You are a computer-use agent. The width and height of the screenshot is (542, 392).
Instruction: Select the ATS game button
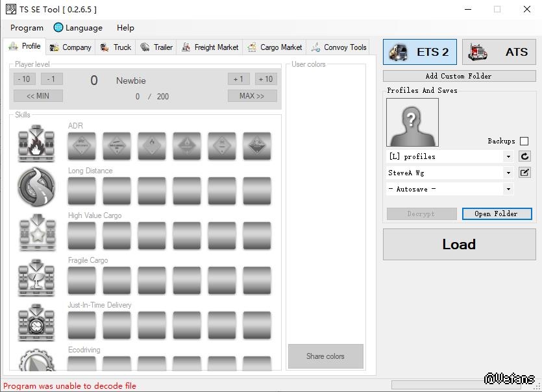coord(499,52)
